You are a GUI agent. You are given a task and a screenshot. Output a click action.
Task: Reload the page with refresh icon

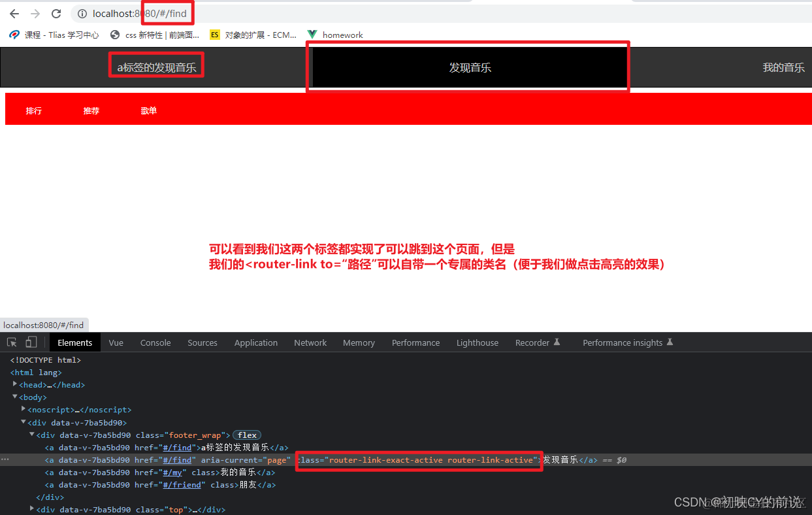(x=56, y=14)
